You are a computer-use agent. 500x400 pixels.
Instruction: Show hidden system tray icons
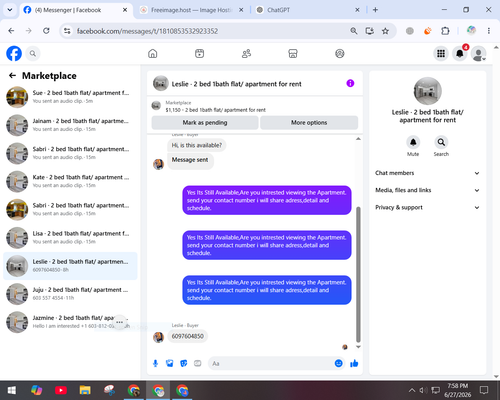pyautogui.click(x=412, y=390)
